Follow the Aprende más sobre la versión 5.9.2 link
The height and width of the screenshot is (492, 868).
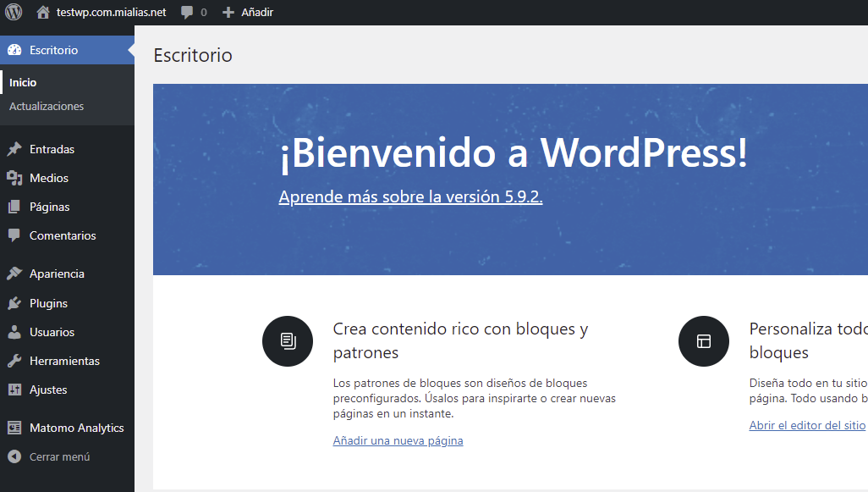tap(411, 196)
